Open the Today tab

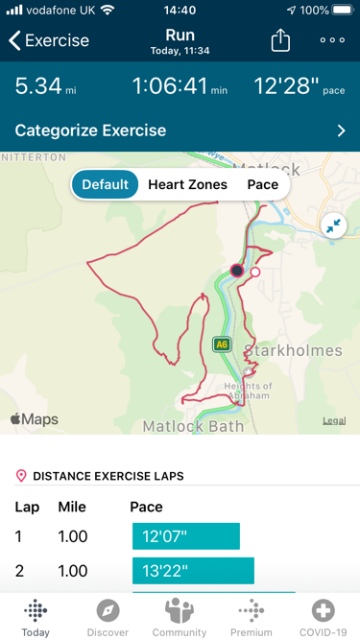[x=36, y=617]
